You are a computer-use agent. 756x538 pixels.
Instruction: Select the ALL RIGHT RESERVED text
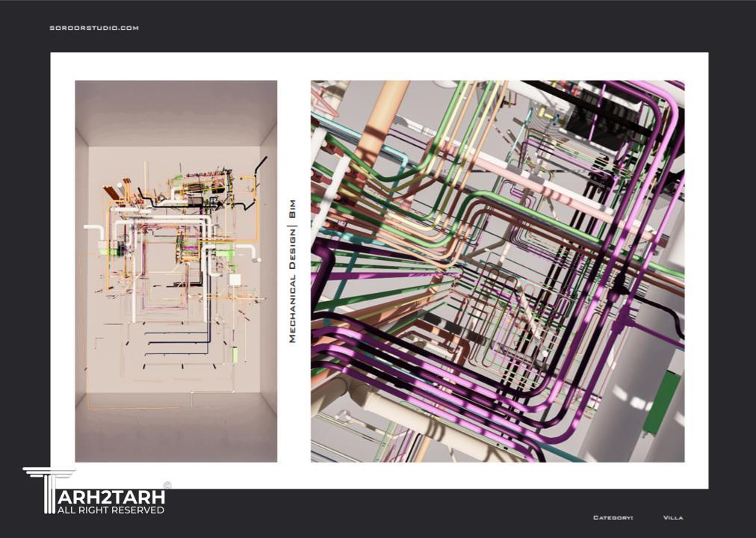pos(111,510)
